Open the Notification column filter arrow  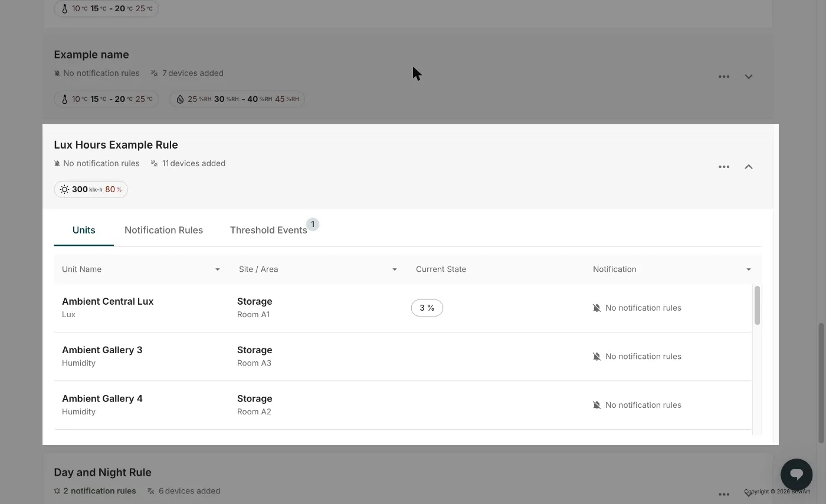[749, 269]
